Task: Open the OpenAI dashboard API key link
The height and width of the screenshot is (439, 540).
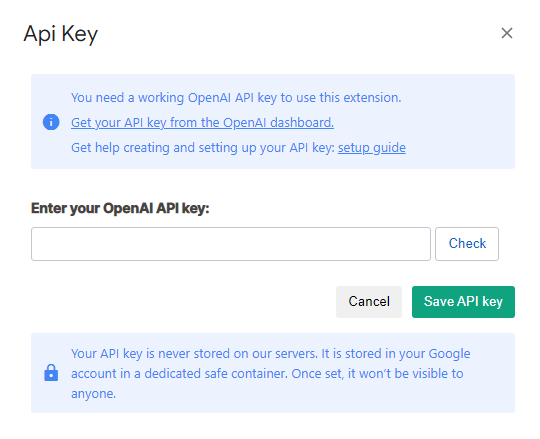Action: 202,123
